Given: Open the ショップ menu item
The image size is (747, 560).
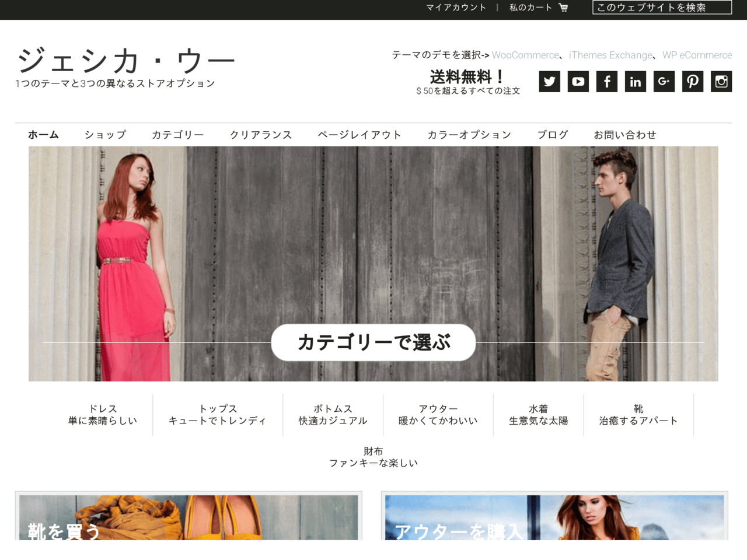Looking at the screenshot, I should pos(105,135).
